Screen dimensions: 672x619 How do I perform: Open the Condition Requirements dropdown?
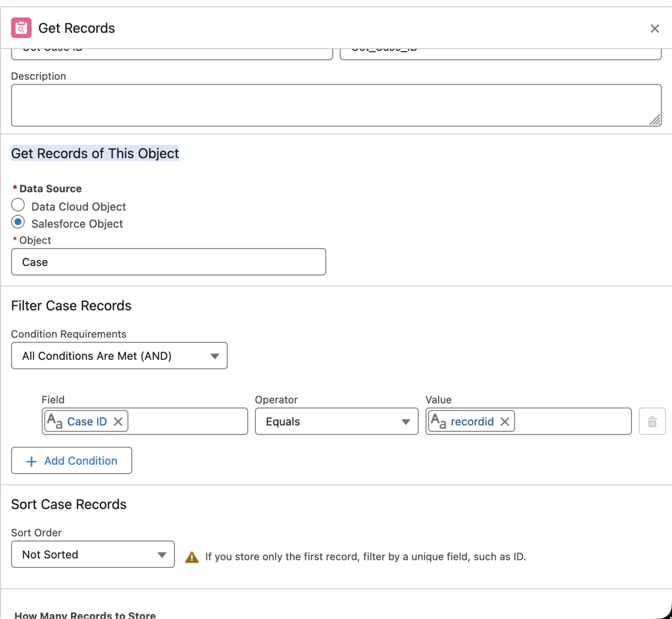119,356
